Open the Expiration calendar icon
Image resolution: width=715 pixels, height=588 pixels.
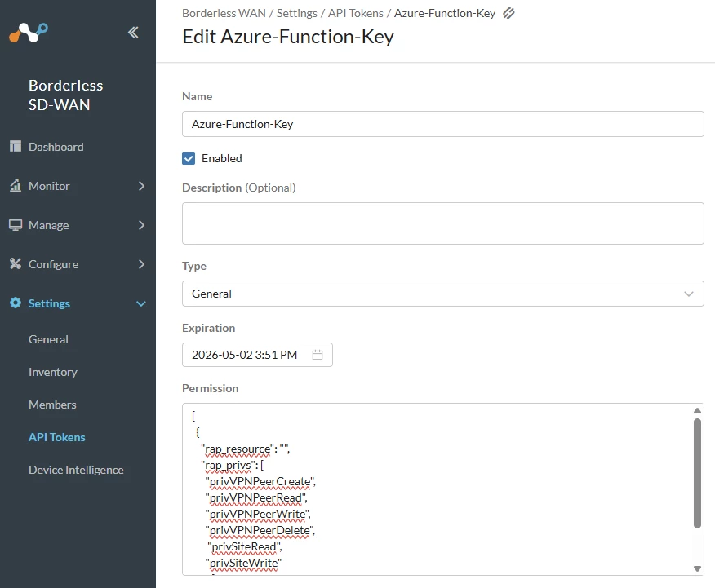318,355
